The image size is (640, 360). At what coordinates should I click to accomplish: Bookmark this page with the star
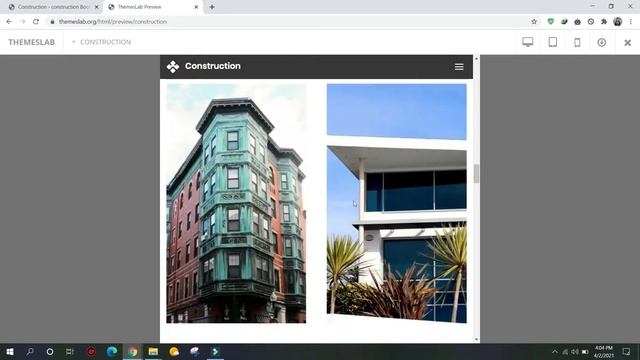pyautogui.click(x=534, y=22)
